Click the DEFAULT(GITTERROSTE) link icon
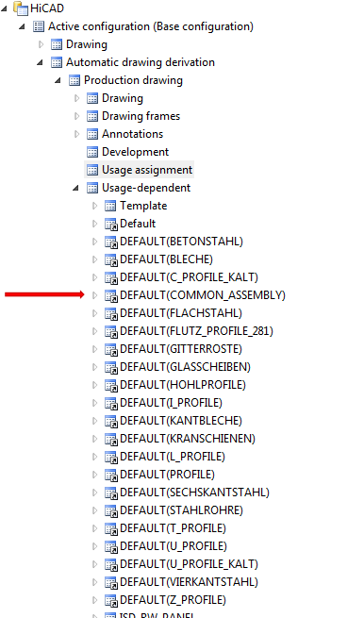 point(111,350)
